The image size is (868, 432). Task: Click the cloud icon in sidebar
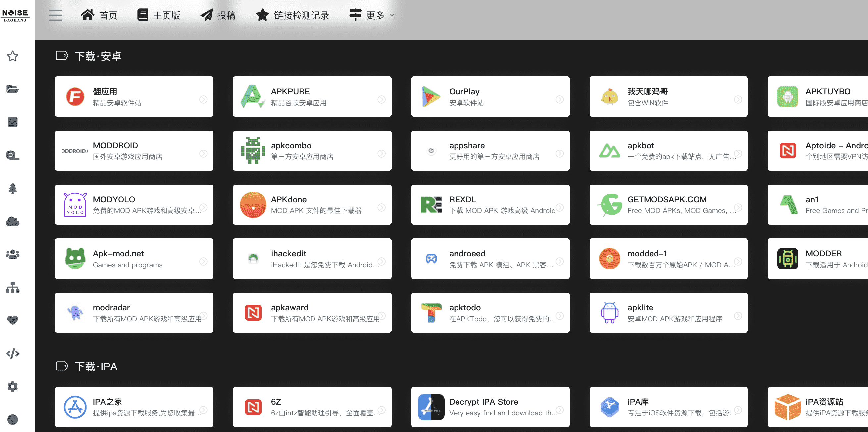[x=13, y=221]
